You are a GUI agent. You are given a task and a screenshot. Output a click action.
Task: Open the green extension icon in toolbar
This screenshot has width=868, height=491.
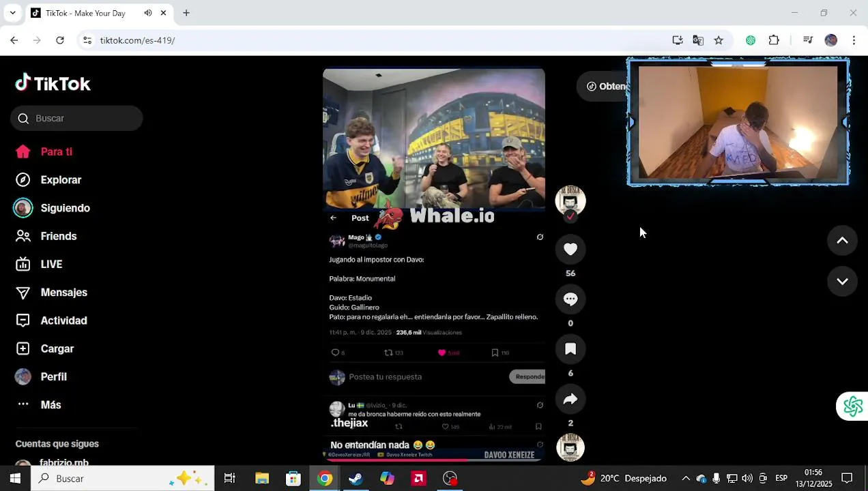click(x=751, y=40)
